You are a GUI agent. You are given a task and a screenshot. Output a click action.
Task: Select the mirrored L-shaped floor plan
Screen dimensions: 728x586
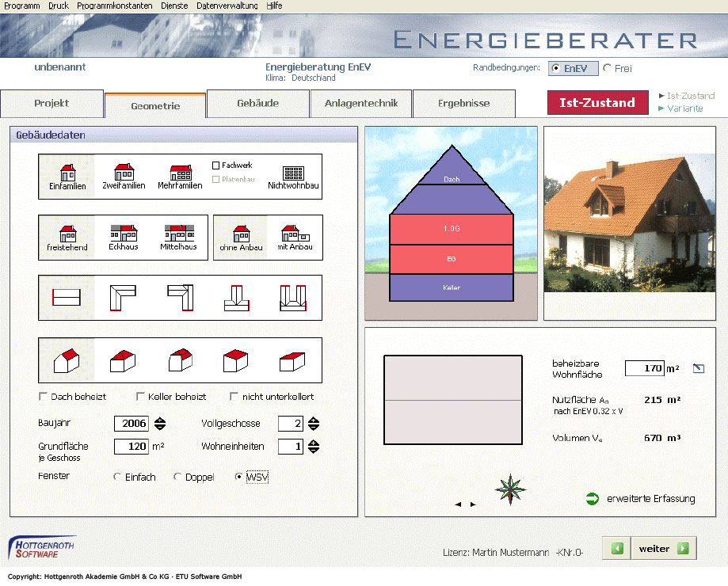(x=181, y=298)
